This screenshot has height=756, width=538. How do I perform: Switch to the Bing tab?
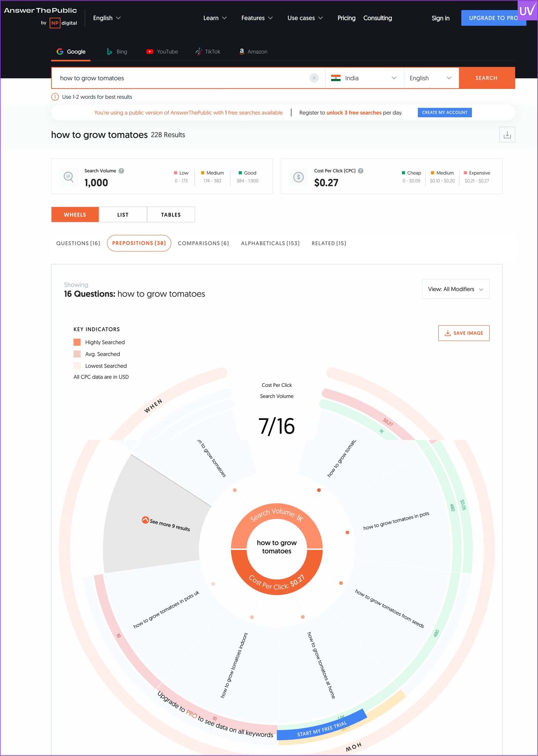tap(117, 51)
